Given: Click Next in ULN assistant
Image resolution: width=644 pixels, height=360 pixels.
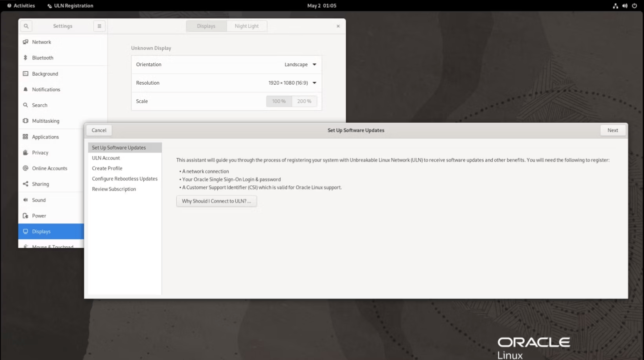Looking at the screenshot, I should 613,130.
